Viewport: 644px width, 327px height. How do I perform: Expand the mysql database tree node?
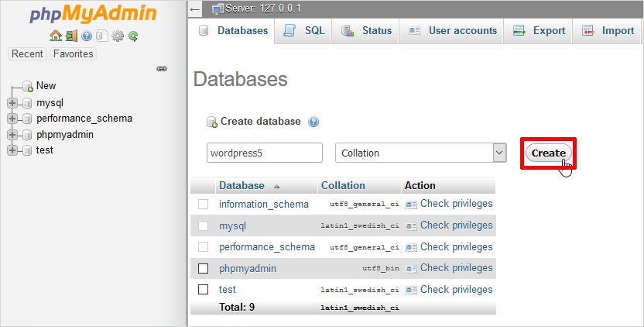[x=12, y=102]
